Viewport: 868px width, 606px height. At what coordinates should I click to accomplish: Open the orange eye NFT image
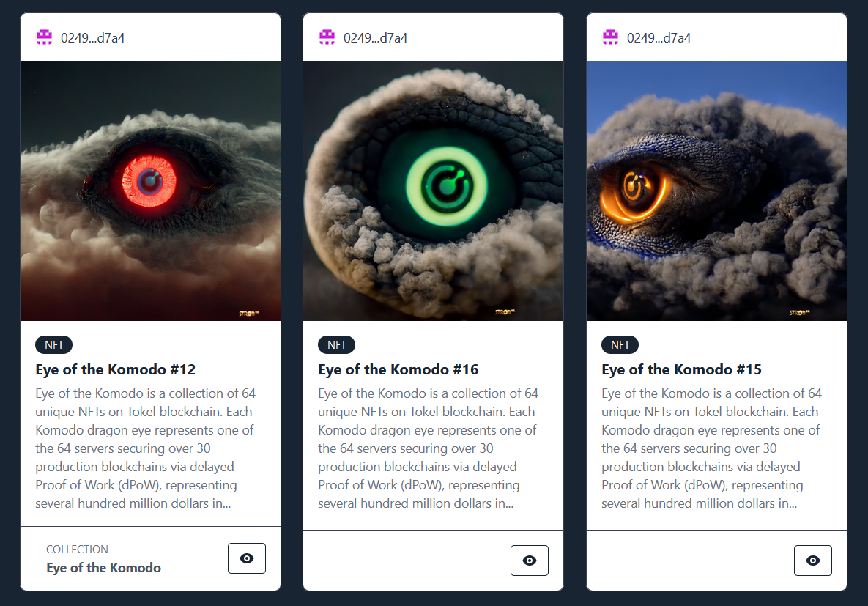[x=717, y=191]
